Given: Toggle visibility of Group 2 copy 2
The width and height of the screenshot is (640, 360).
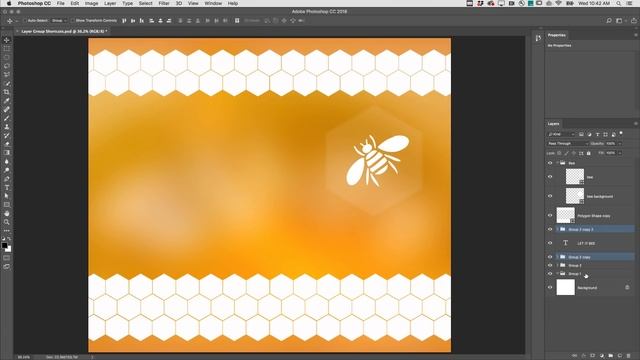Looking at the screenshot, I should 550,229.
